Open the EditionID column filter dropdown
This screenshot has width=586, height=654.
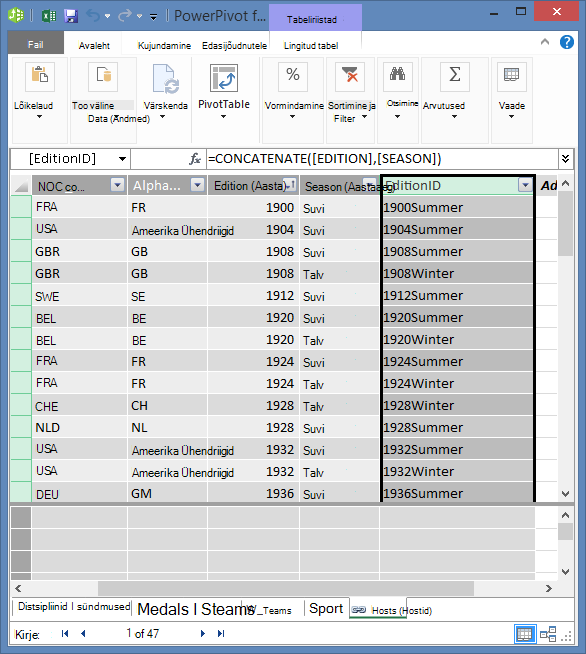526,184
